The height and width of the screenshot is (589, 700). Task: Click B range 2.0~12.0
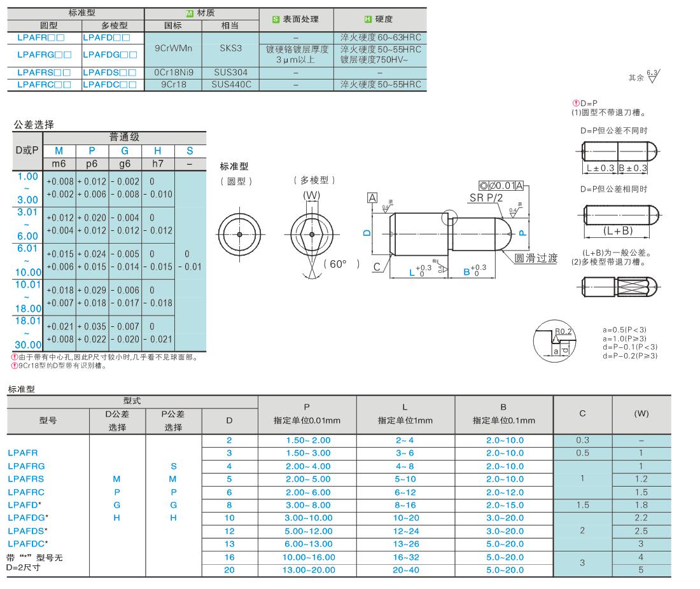(505, 492)
